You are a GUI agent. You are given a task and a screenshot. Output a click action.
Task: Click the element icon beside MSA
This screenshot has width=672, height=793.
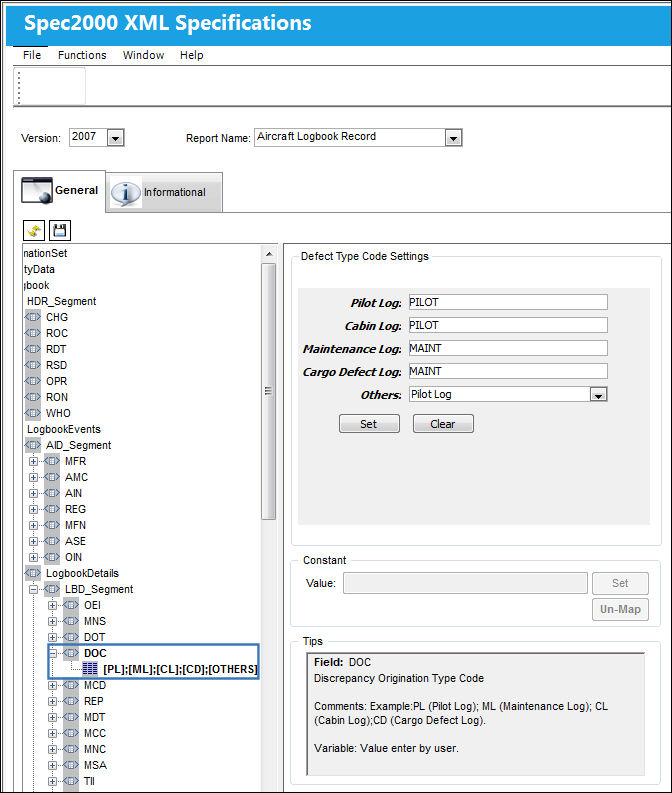[x=71, y=765]
